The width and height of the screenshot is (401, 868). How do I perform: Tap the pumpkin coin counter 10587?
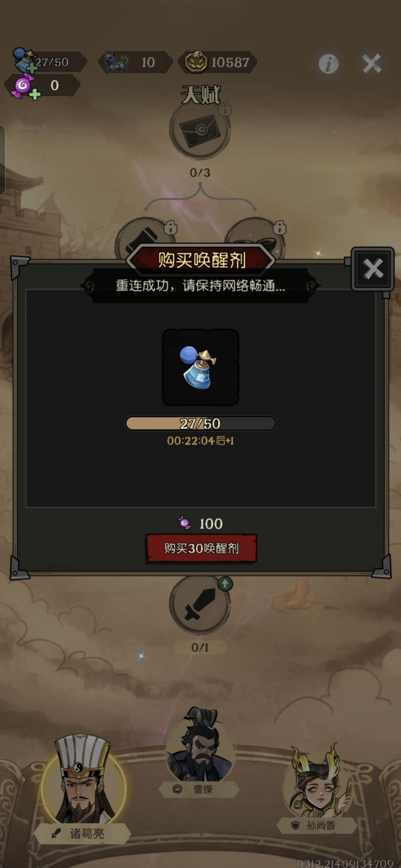(218, 62)
